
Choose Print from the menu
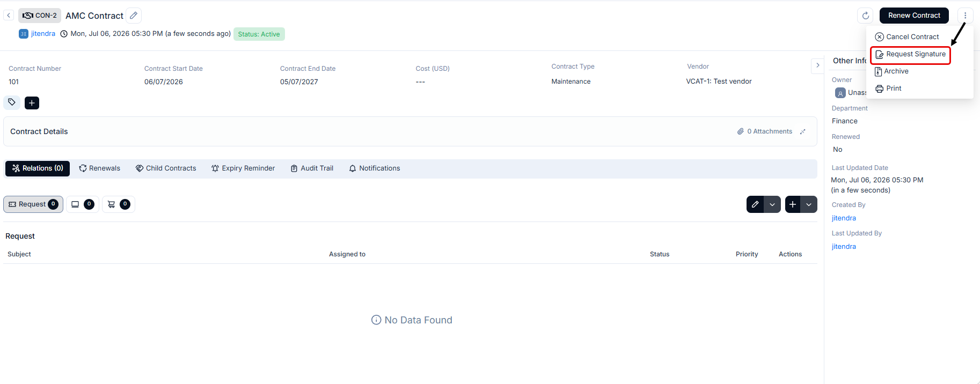(x=888, y=88)
